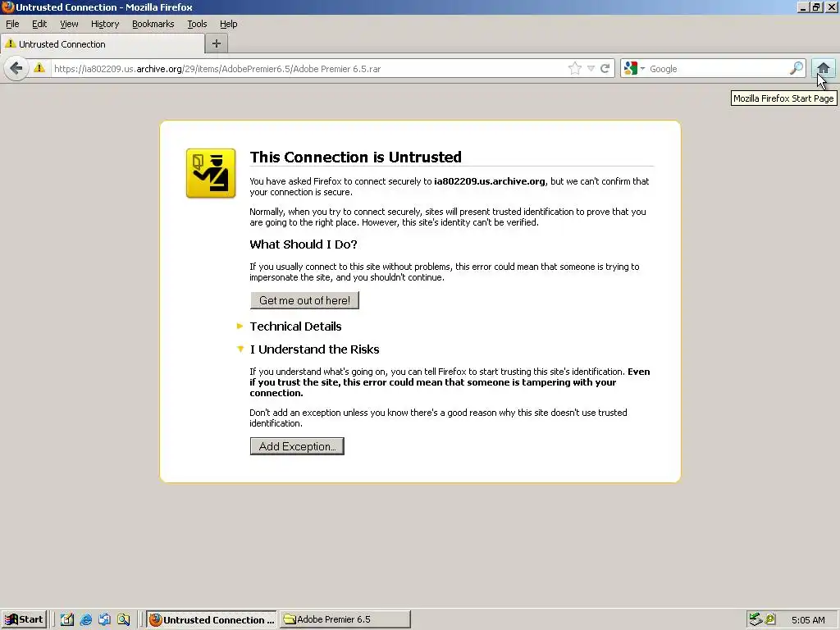Click the address bar URL field

tap(308, 69)
